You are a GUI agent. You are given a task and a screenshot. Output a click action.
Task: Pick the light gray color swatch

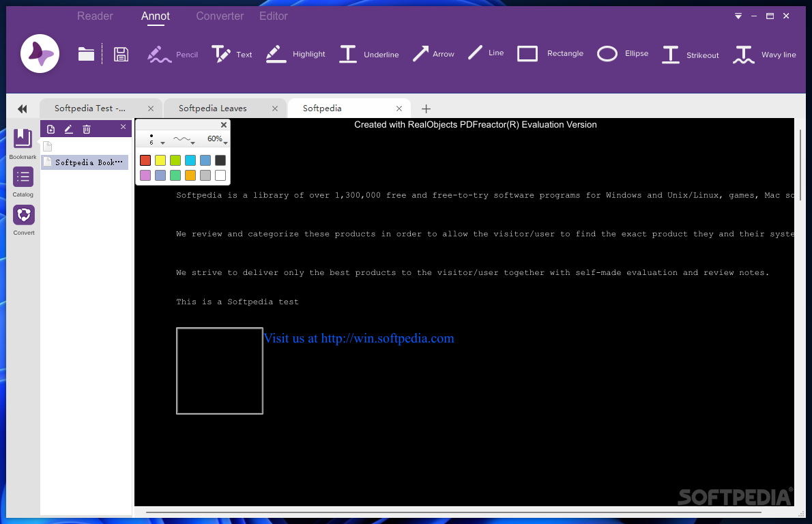tap(205, 175)
